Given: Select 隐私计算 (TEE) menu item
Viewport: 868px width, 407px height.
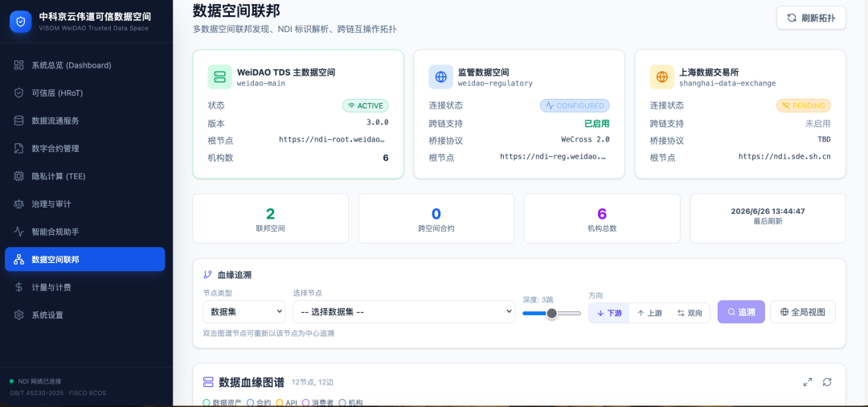Looking at the screenshot, I should tap(84, 176).
